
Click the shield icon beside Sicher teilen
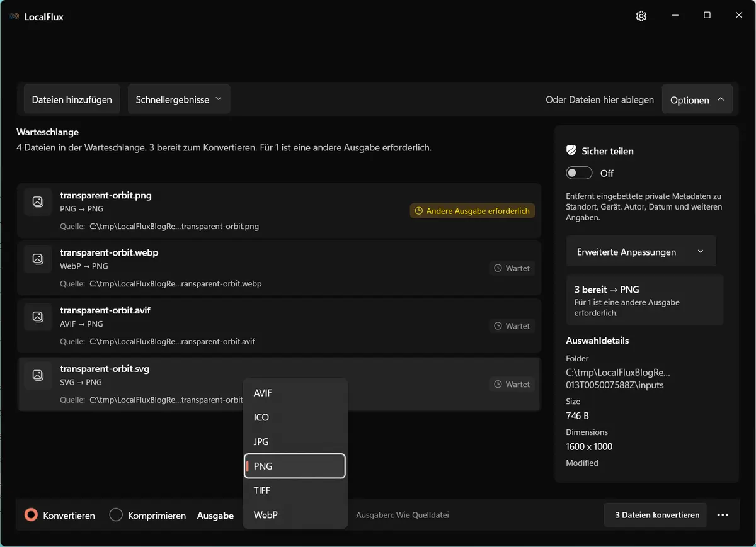point(571,150)
